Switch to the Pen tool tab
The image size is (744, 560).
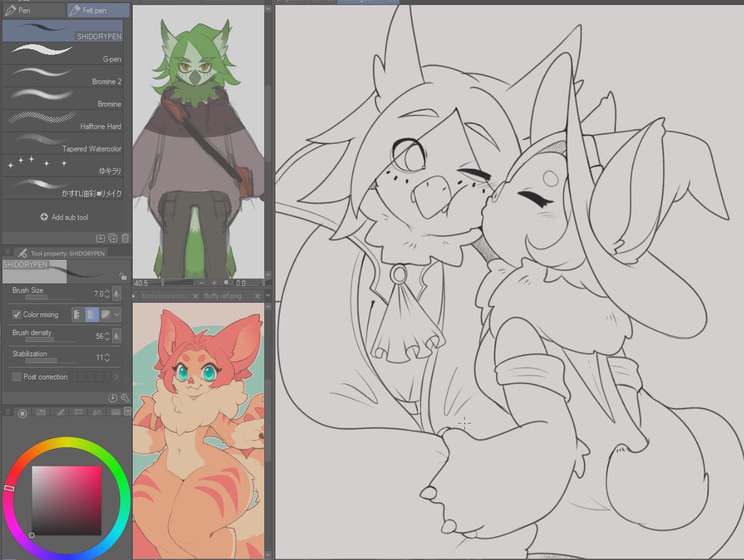34,10
